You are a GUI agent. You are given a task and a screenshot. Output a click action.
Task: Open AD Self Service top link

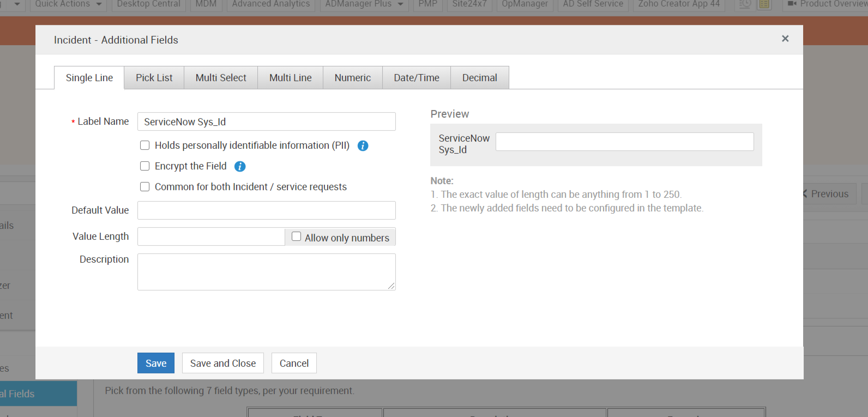click(593, 4)
